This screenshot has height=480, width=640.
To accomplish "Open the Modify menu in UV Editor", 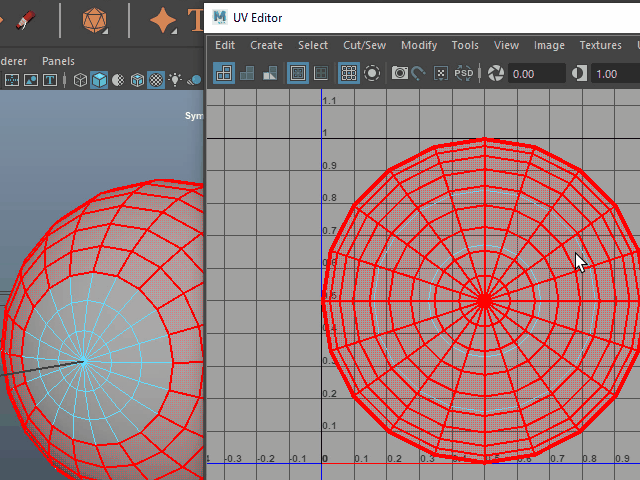I will click(419, 45).
